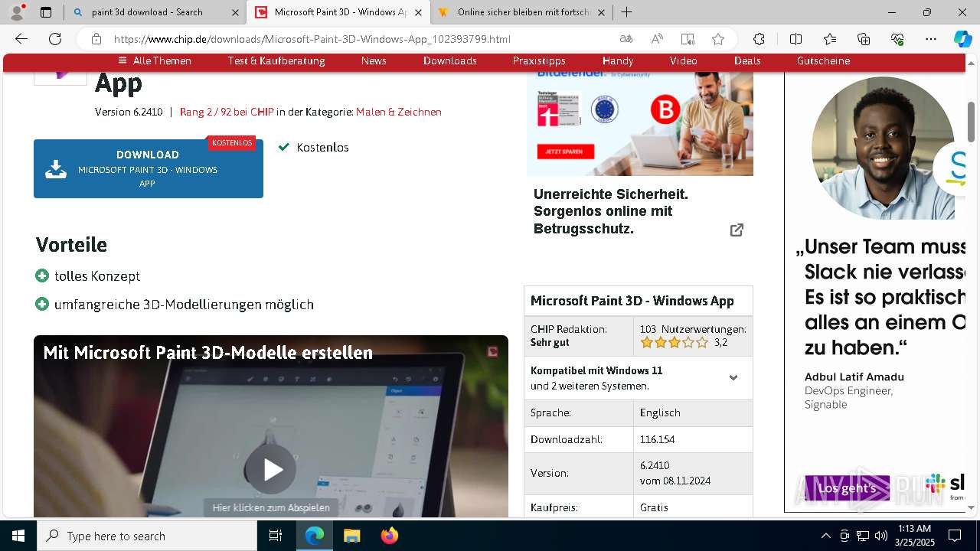
Task: Open Video section
Action: (683, 60)
